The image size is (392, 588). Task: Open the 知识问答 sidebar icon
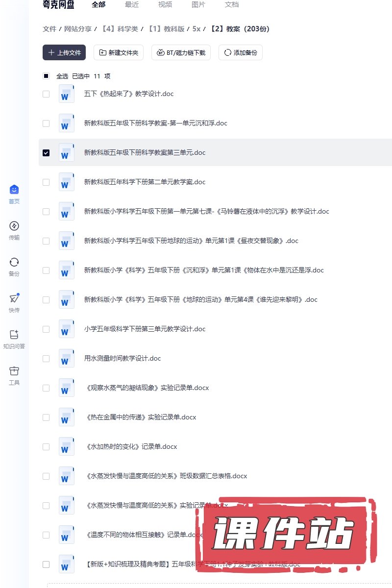coord(14,335)
